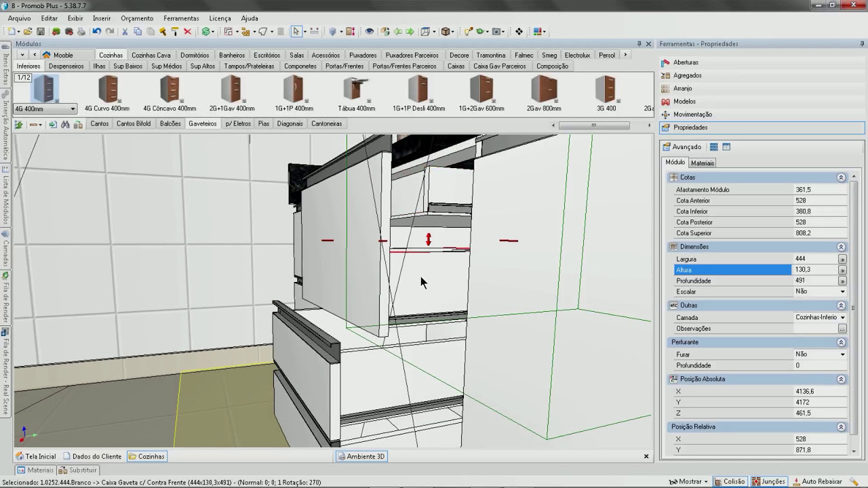Open the Orçamento menu
This screenshot has width=868, height=488.
click(x=137, y=18)
